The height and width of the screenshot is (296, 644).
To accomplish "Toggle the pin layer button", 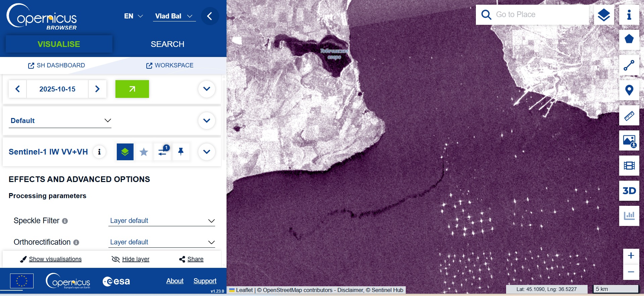I will click(x=181, y=152).
